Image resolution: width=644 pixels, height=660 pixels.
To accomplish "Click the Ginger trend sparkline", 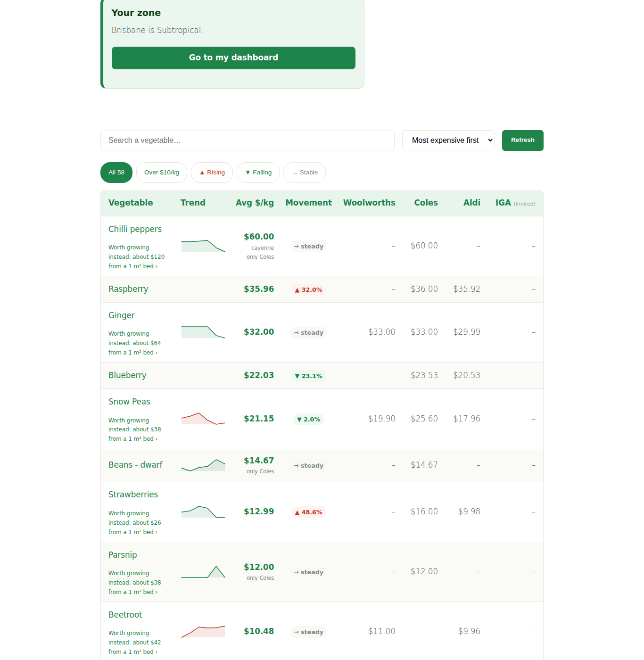I will pos(203,332).
